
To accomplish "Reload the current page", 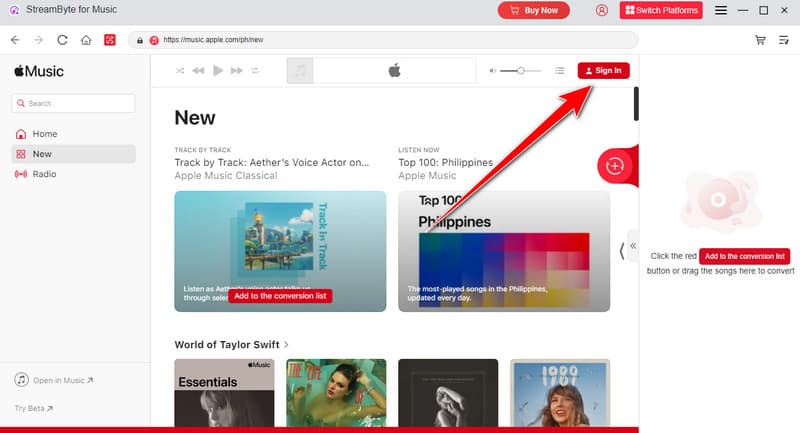I will (x=62, y=40).
